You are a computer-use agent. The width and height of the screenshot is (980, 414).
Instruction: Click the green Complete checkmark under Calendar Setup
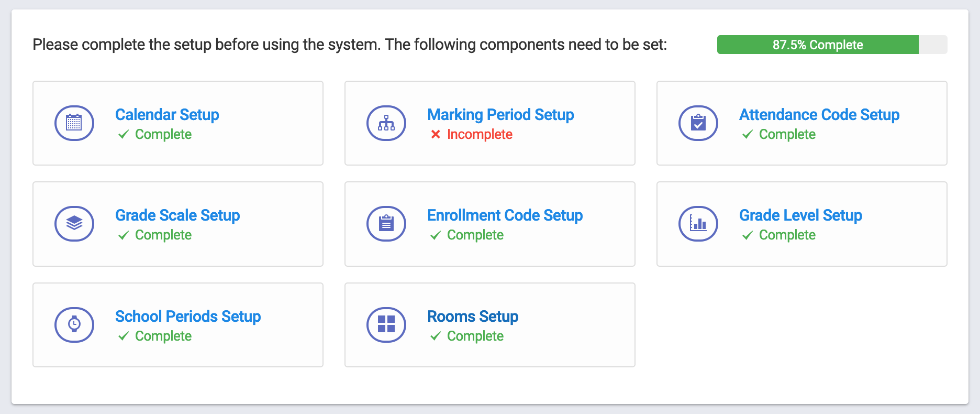pyautogui.click(x=154, y=135)
